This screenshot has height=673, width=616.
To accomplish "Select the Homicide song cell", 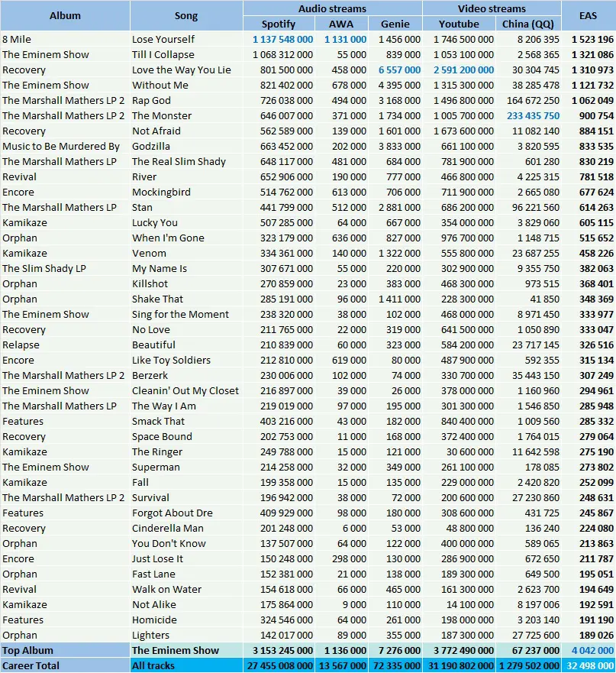I will (x=186, y=620).
